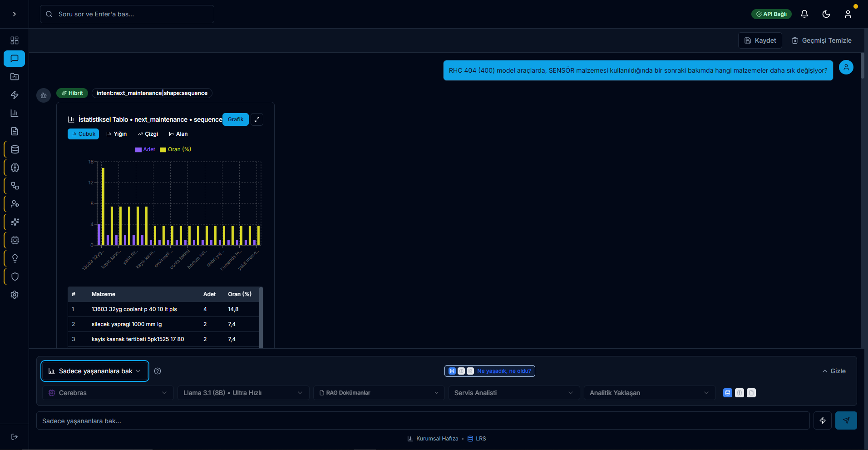
Task: Click Geçmişi Temizle button
Action: tap(822, 40)
